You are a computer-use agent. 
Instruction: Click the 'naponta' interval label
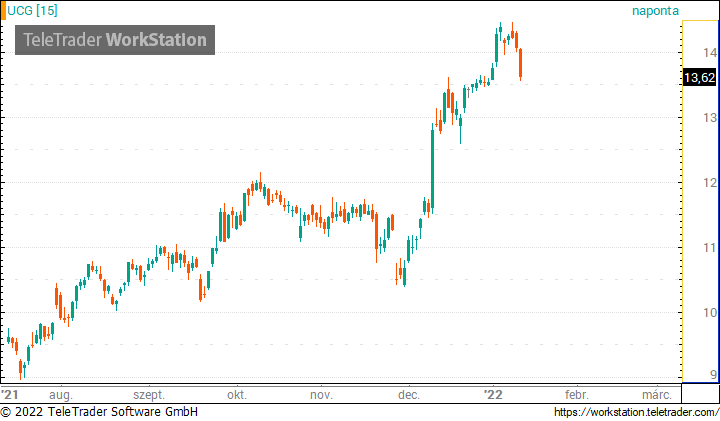point(655,11)
